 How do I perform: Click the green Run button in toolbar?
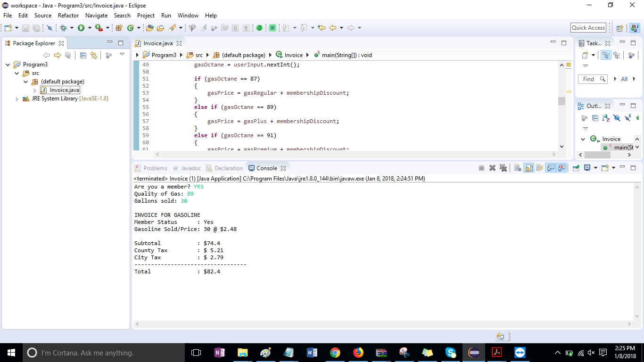click(81, 28)
